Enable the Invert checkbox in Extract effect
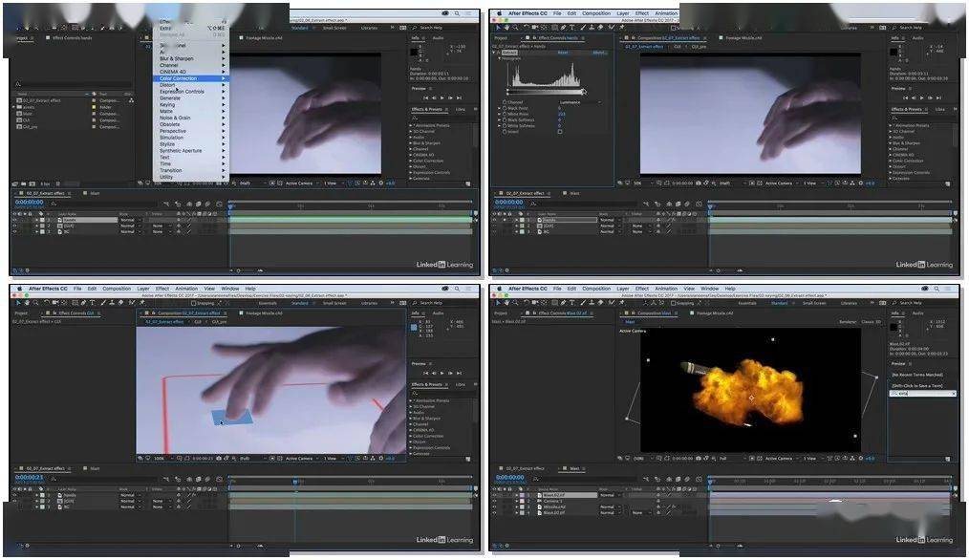 click(560, 131)
